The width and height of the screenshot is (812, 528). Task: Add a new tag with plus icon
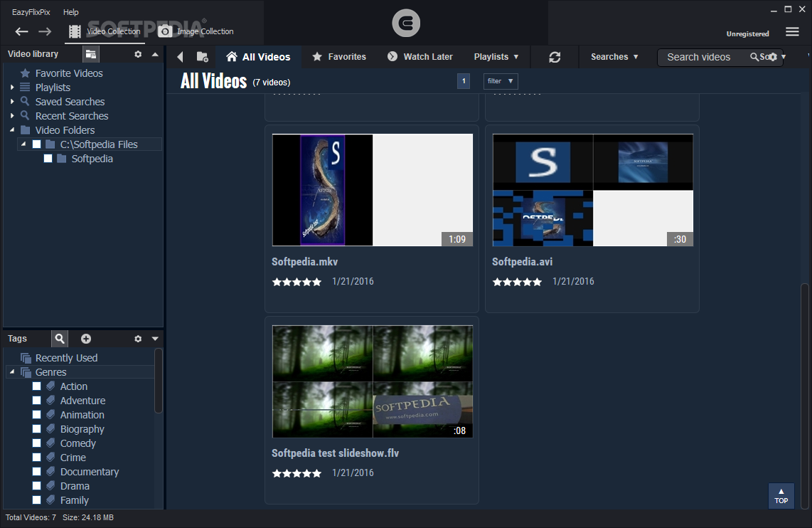click(x=86, y=338)
